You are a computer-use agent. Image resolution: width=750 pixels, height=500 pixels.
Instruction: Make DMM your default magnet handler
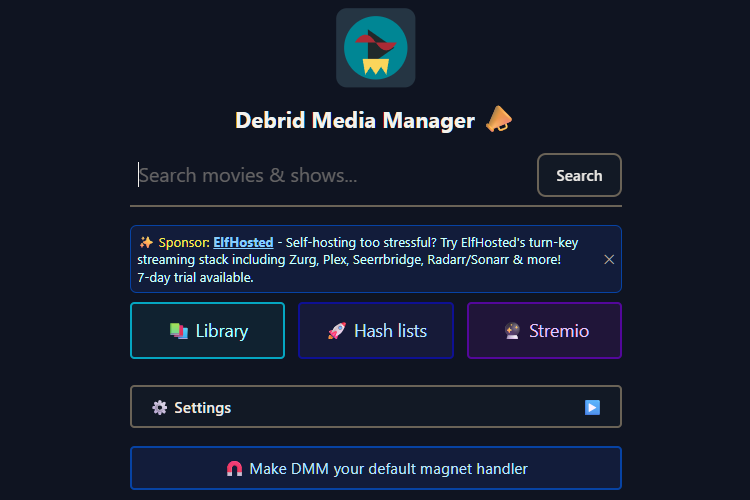376,468
